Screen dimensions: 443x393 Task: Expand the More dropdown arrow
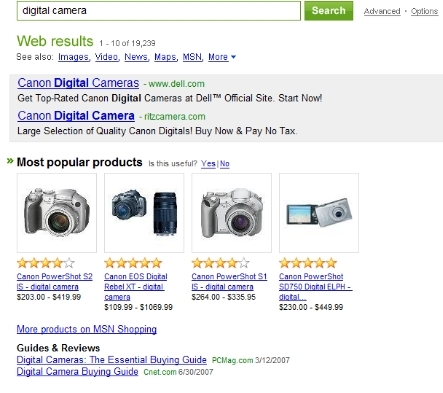tap(233, 57)
